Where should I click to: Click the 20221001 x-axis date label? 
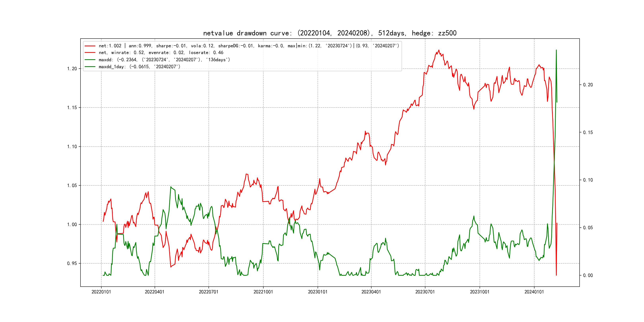click(x=263, y=292)
